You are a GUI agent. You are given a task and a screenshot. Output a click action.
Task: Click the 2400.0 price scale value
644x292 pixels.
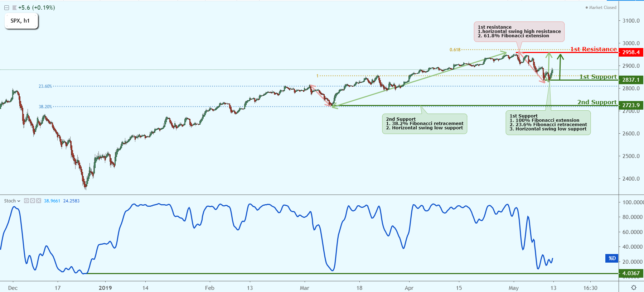click(631, 179)
